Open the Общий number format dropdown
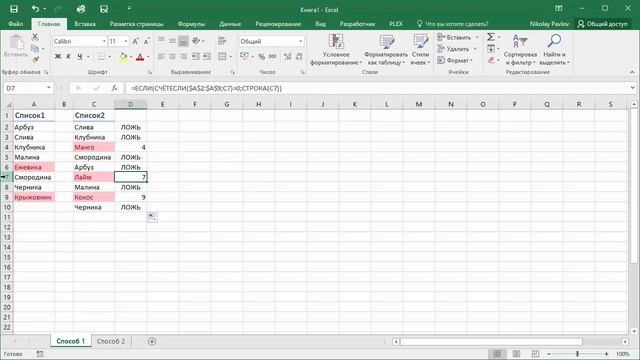 [301, 41]
